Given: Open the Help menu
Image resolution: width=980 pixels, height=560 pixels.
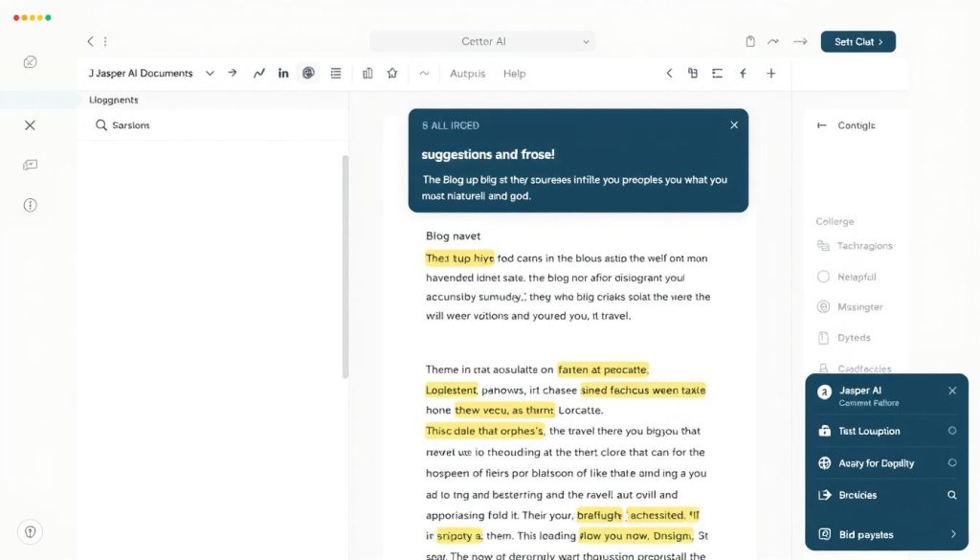Looking at the screenshot, I should [514, 73].
